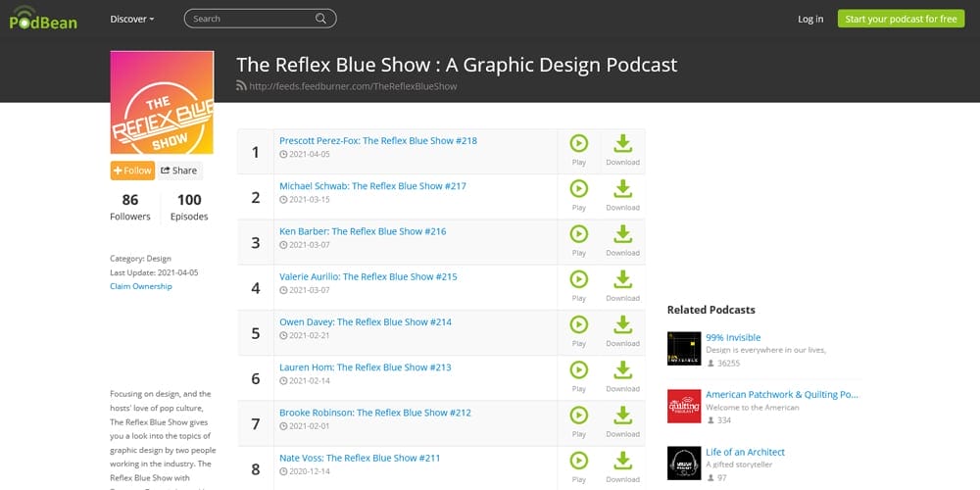Screen dimensions: 980x490
Task: Open Prescott Perez-Fox episode #218 title
Action: click(378, 140)
